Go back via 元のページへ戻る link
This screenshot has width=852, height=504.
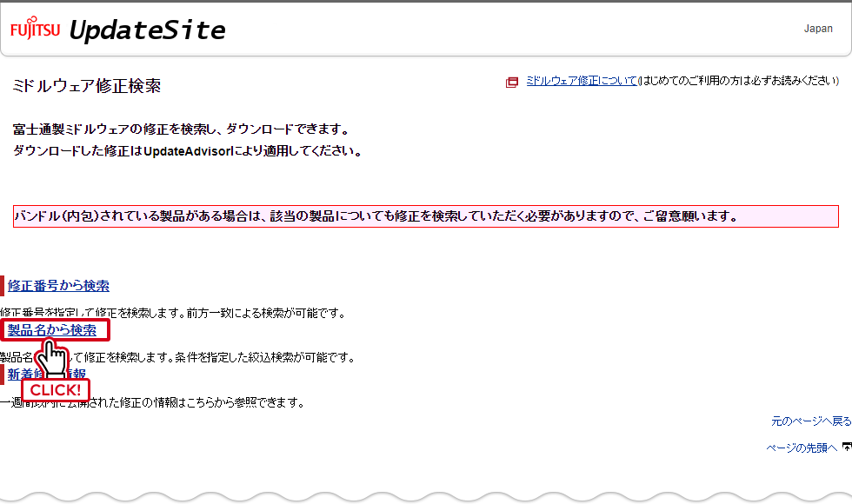[811, 421]
